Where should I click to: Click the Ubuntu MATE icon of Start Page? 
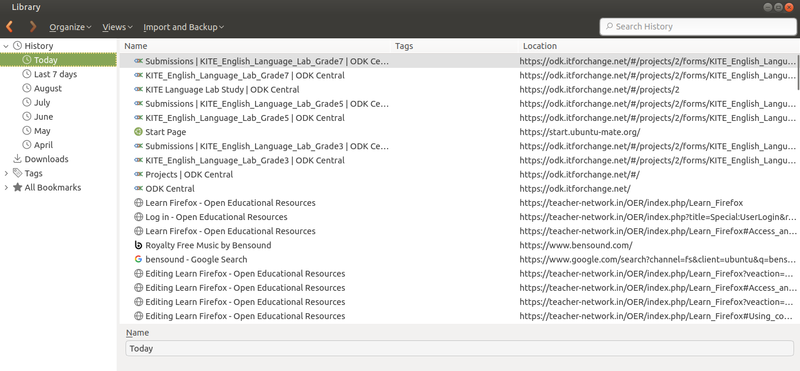[138, 132]
